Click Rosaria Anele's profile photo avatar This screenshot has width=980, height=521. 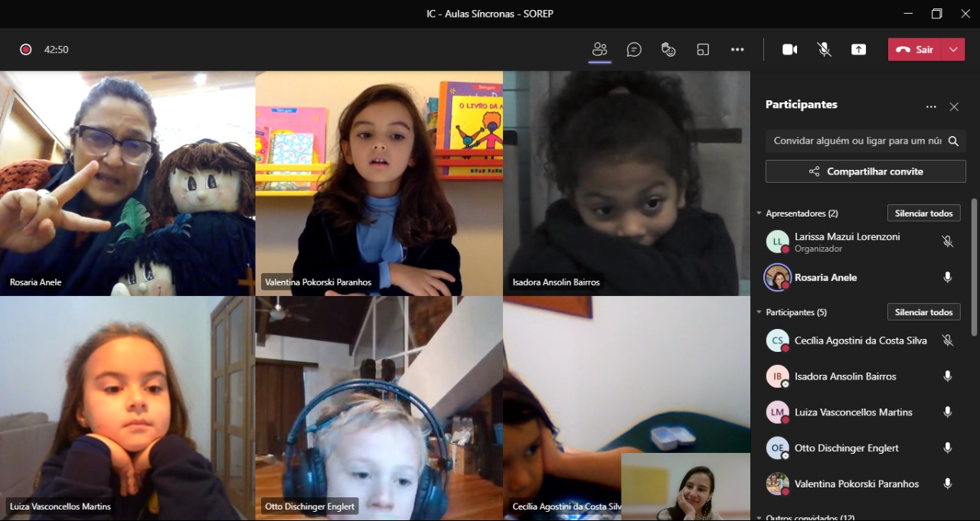(x=778, y=278)
